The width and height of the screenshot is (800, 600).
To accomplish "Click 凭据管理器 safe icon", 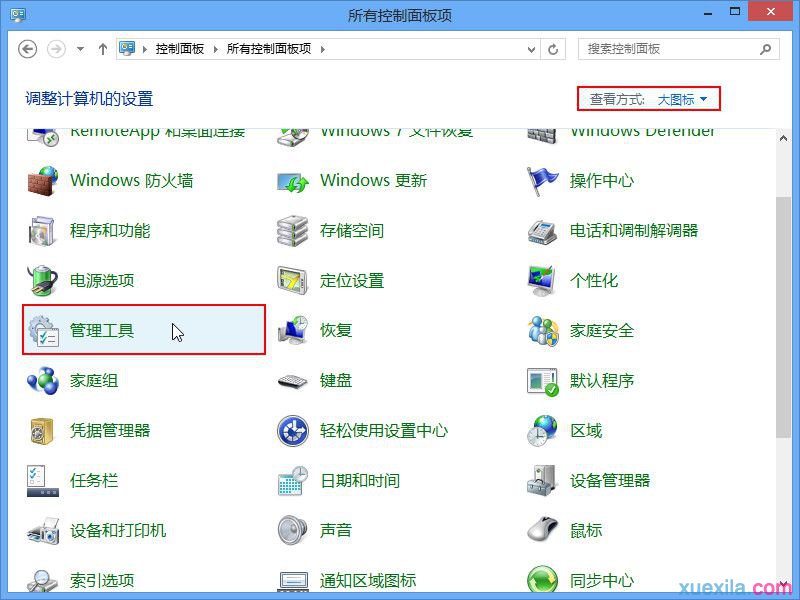I will [42, 431].
